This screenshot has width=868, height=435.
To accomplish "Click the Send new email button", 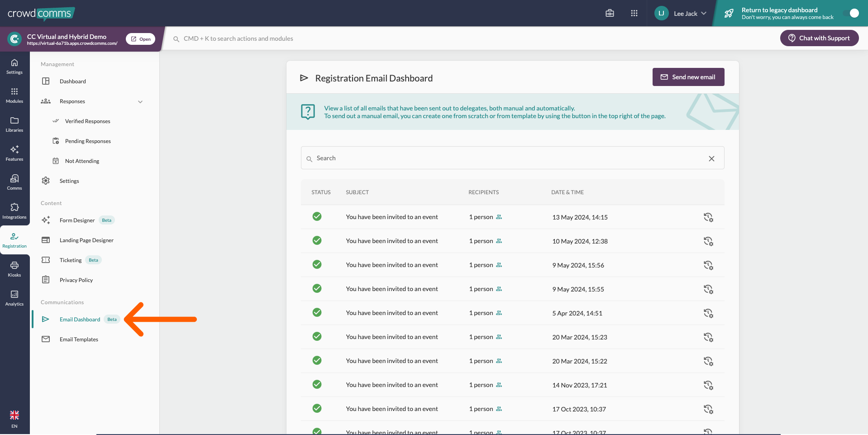I will click(x=688, y=77).
